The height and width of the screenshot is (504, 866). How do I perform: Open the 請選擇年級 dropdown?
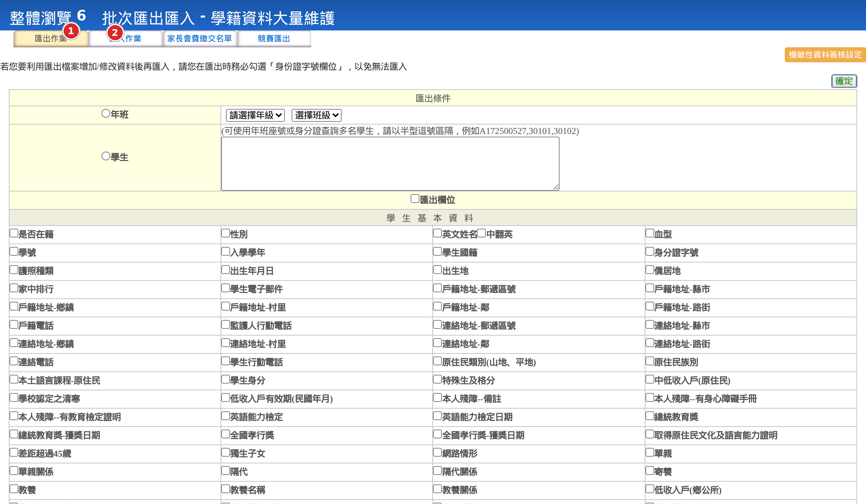tap(255, 115)
